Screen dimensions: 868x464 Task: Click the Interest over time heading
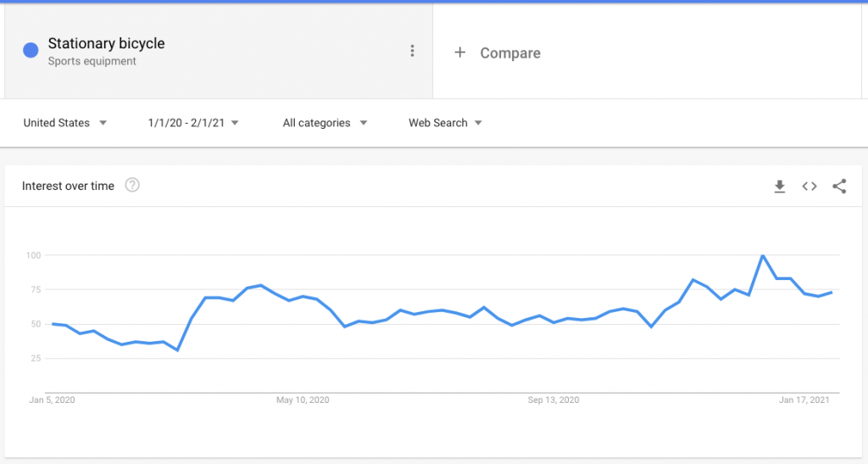click(68, 186)
